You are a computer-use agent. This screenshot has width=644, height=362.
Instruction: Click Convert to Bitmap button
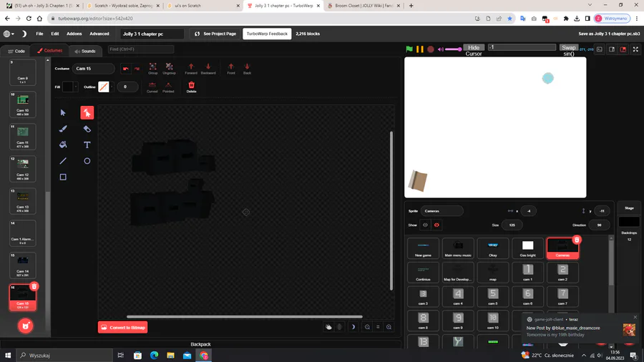tap(123, 328)
